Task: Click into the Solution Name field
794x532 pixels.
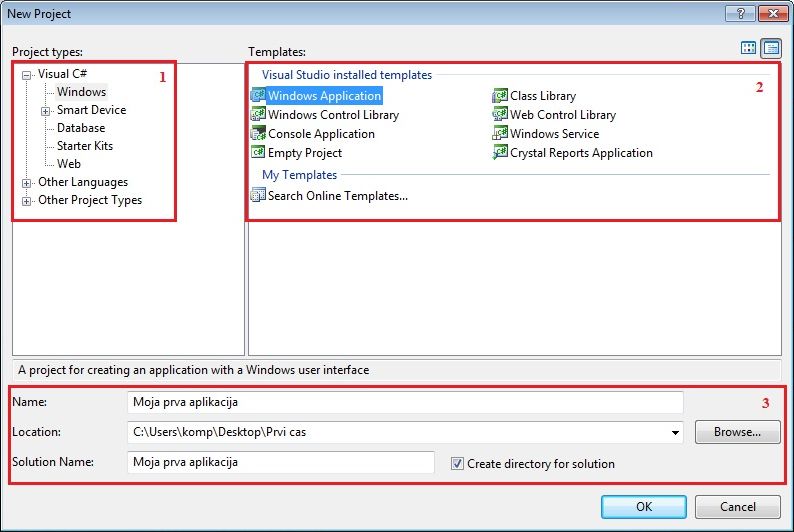Action: tap(281, 462)
